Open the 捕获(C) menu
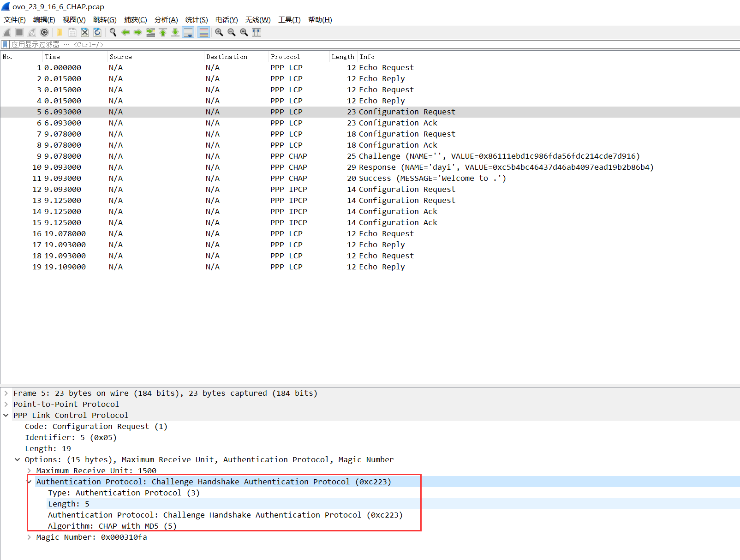740x560 pixels. point(135,20)
